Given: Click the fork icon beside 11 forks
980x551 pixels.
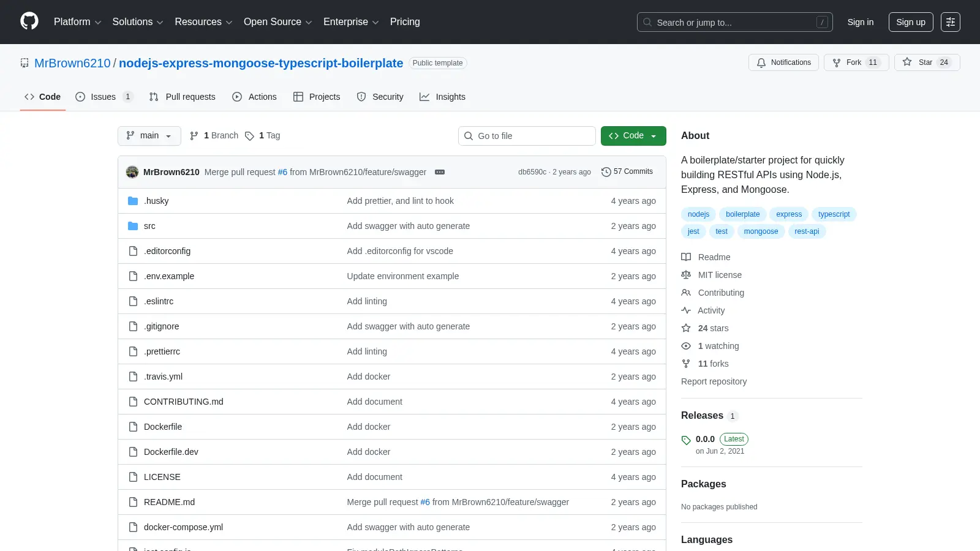Looking at the screenshot, I should [x=686, y=364].
